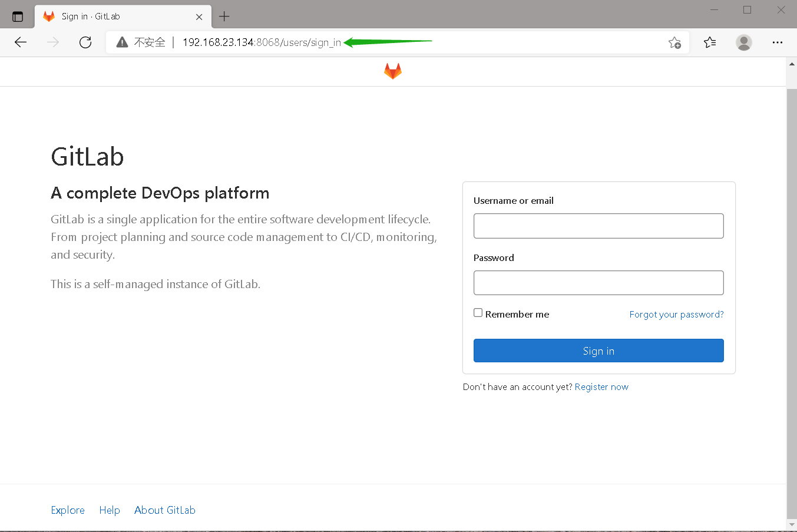797x532 pixels.
Task: Open Forgot your password? link
Action: (676, 314)
